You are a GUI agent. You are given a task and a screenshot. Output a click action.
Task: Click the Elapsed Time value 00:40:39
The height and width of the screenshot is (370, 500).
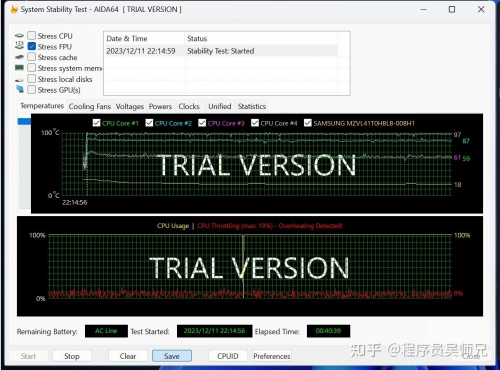(328, 331)
